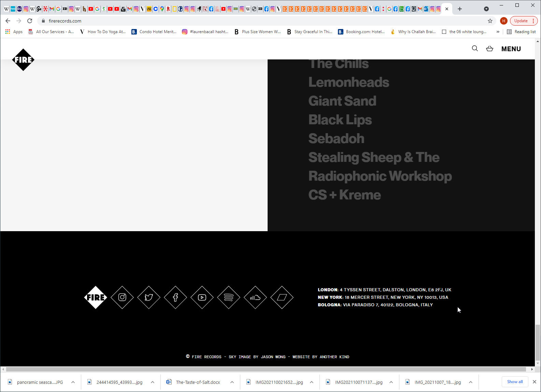The width and height of the screenshot is (541, 392).
Task: Click the Fire logo in the footer
Action: tap(96, 297)
